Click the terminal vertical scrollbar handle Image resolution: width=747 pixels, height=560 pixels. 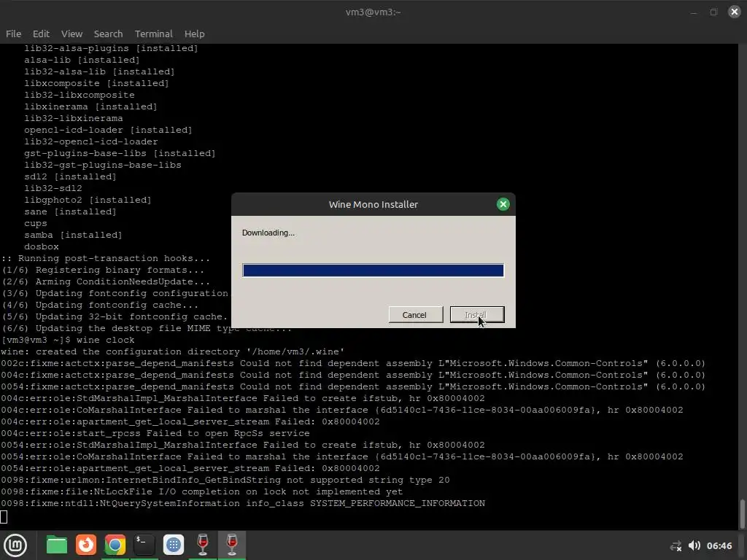pyautogui.click(x=742, y=514)
